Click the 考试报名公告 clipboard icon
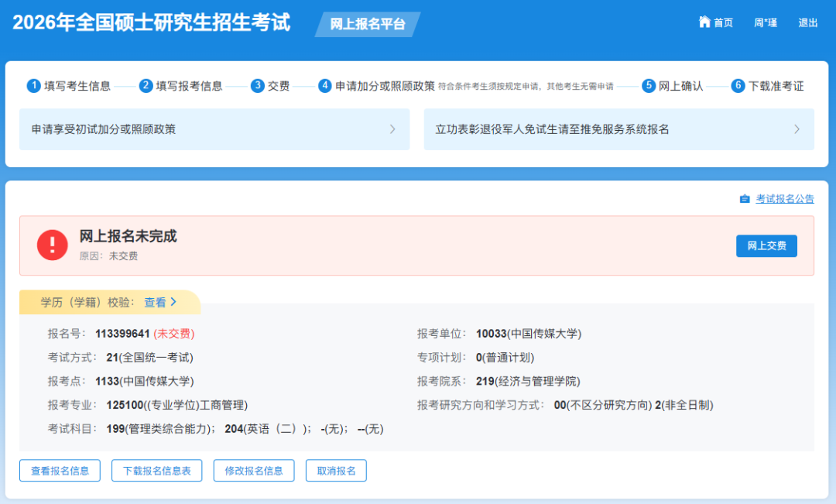Viewport: 836px width, 504px height. [x=745, y=199]
